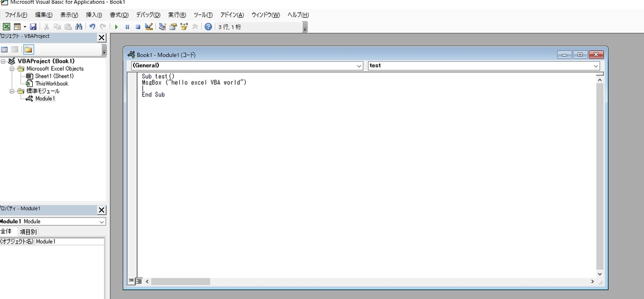Open toolbar options arrow on Standard toolbar
Image resolution: width=644 pixels, height=299 pixels.
[x=305, y=27]
